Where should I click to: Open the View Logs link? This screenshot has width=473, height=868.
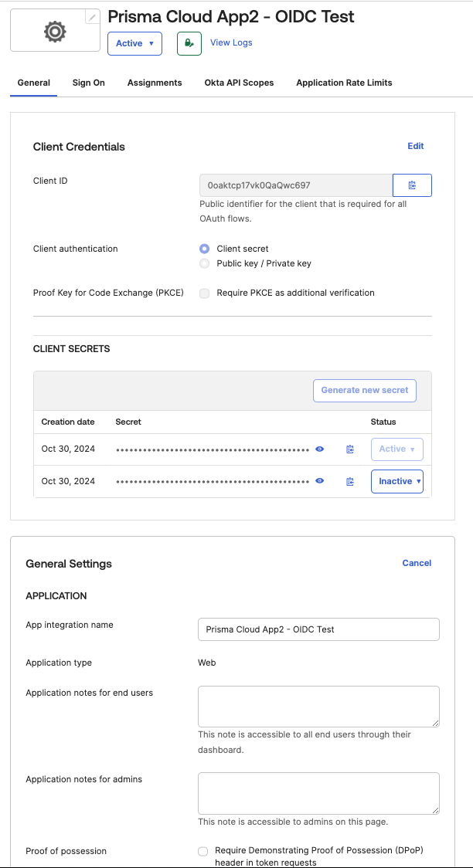click(x=231, y=42)
